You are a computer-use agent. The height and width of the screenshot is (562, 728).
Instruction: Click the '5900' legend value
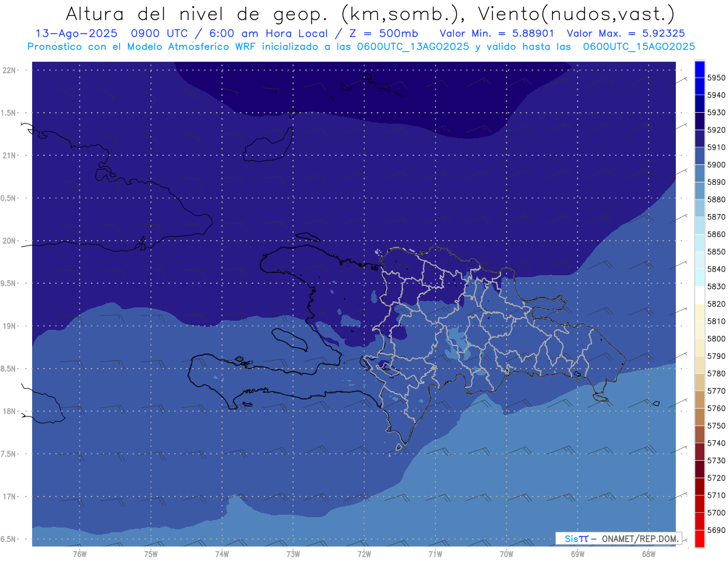[716, 165]
